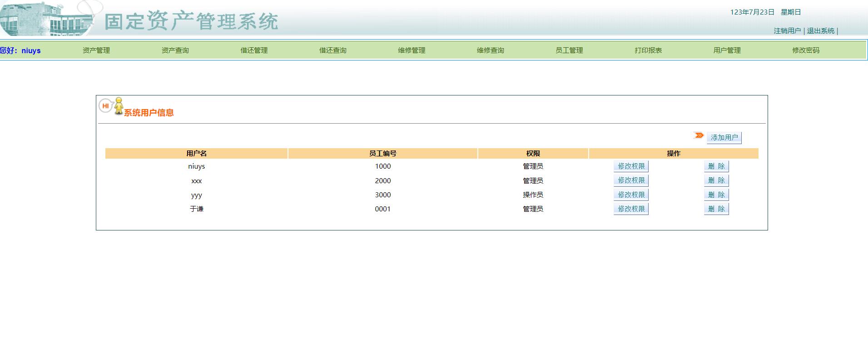Open the 员工管理 menu
The image size is (868, 360).
pos(569,50)
